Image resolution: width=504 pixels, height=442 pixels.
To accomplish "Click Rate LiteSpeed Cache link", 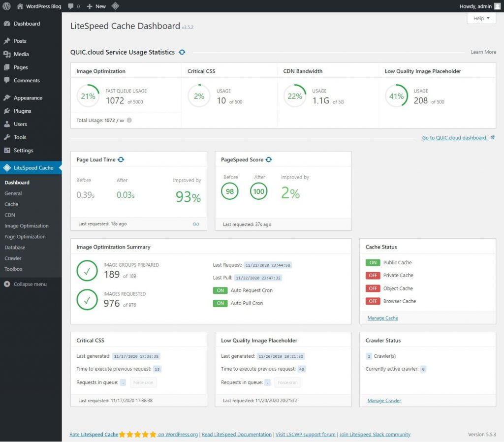I will pyautogui.click(x=94, y=435).
